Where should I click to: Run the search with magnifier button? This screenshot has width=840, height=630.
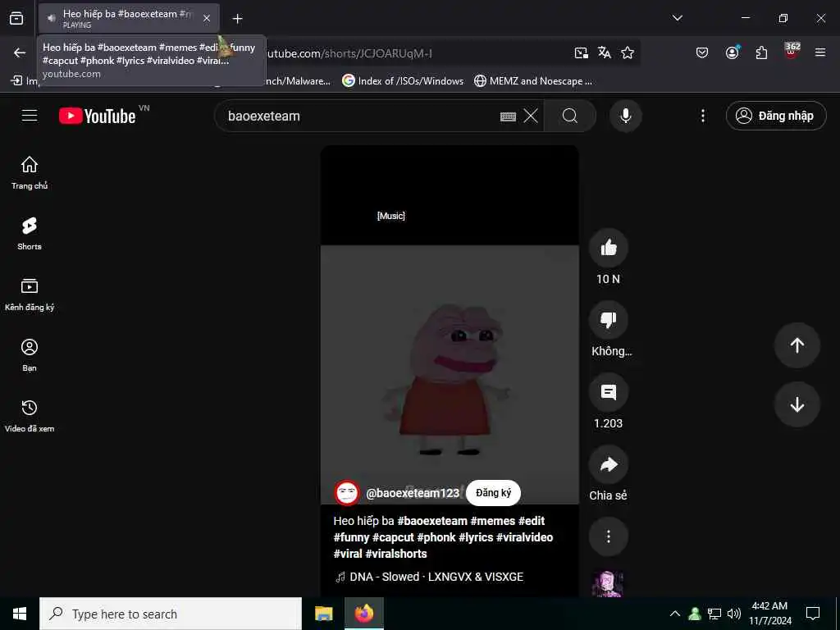tap(570, 116)
